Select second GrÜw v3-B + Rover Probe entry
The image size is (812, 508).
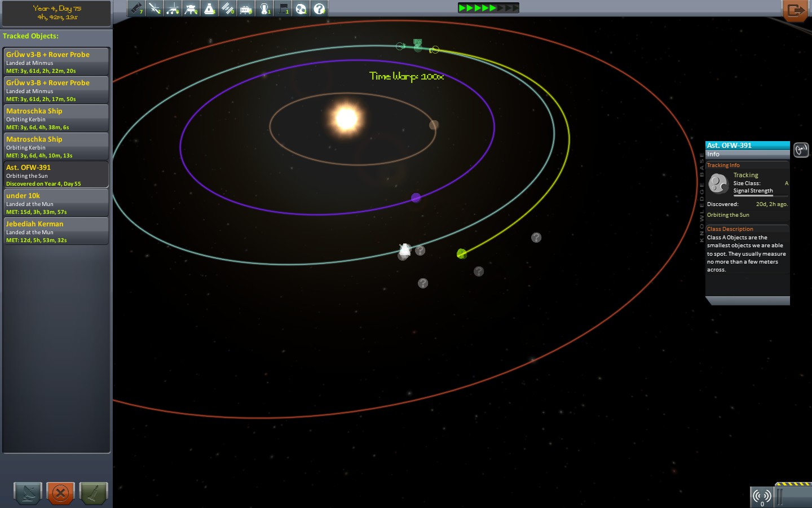coord(56,90)
